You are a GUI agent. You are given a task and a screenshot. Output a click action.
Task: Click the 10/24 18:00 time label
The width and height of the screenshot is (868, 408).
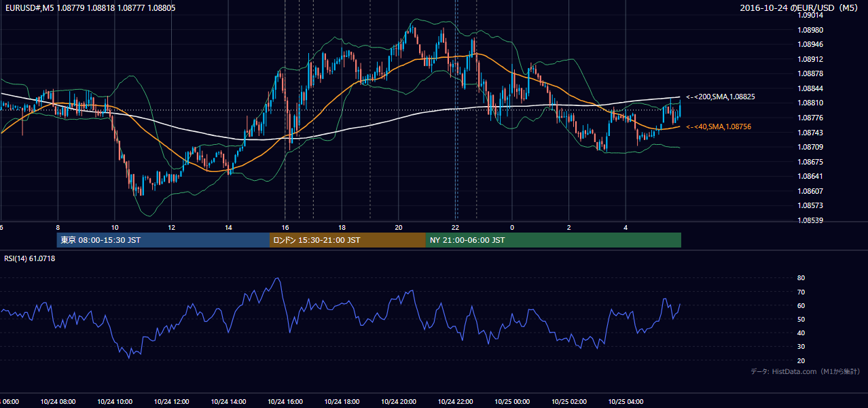pyautogui.click(x=342, y=402)
